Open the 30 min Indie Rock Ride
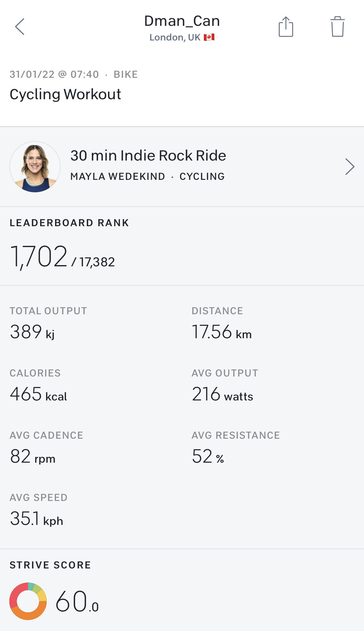The image size is (364, 631). coord(148,156)
